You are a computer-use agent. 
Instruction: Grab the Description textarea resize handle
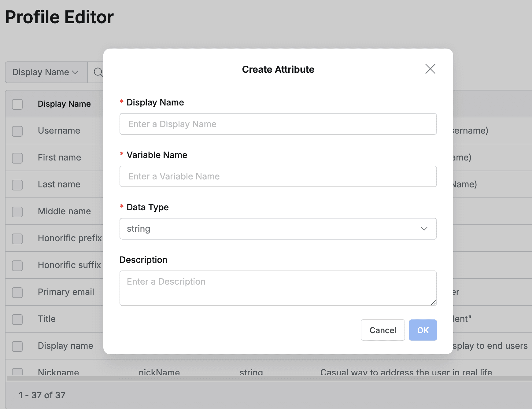[x=433, y=303]
